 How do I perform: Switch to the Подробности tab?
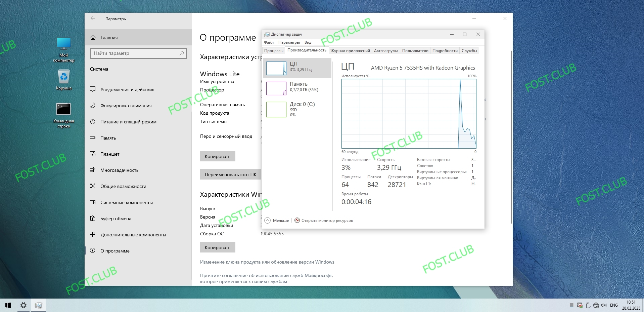445,51
